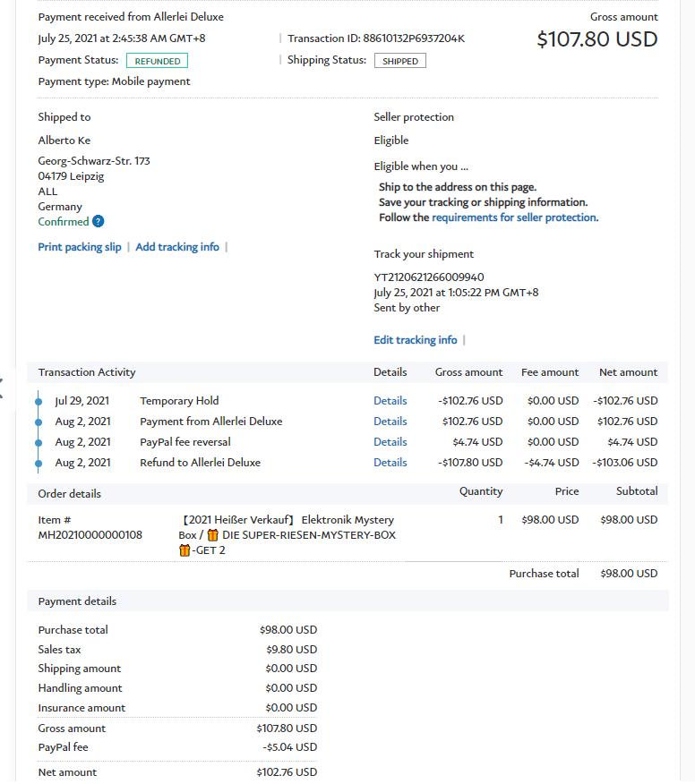Click Add tracking info link
Viewport: 695px width, 784px height.
(177, 247)
